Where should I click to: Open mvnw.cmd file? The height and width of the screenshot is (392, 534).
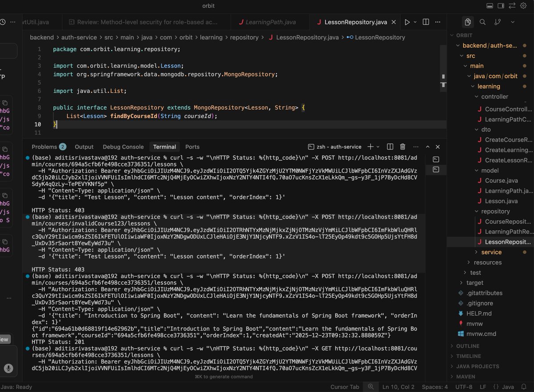(481, 334)
